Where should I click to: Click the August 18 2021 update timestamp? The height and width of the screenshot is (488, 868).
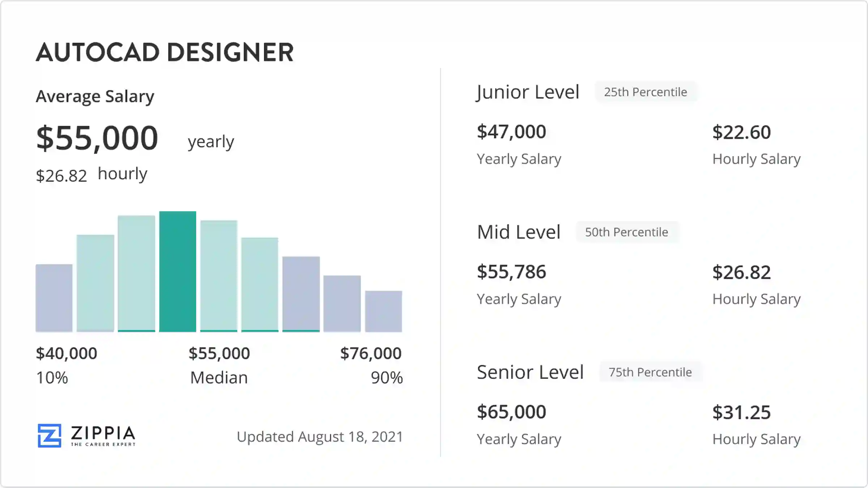[320, 436]
